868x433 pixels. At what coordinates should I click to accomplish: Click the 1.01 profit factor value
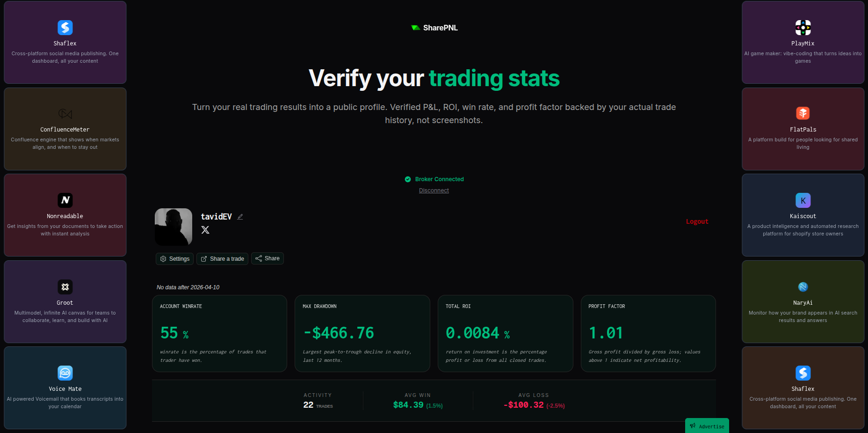pyautogui.click(x=606, y=333)
